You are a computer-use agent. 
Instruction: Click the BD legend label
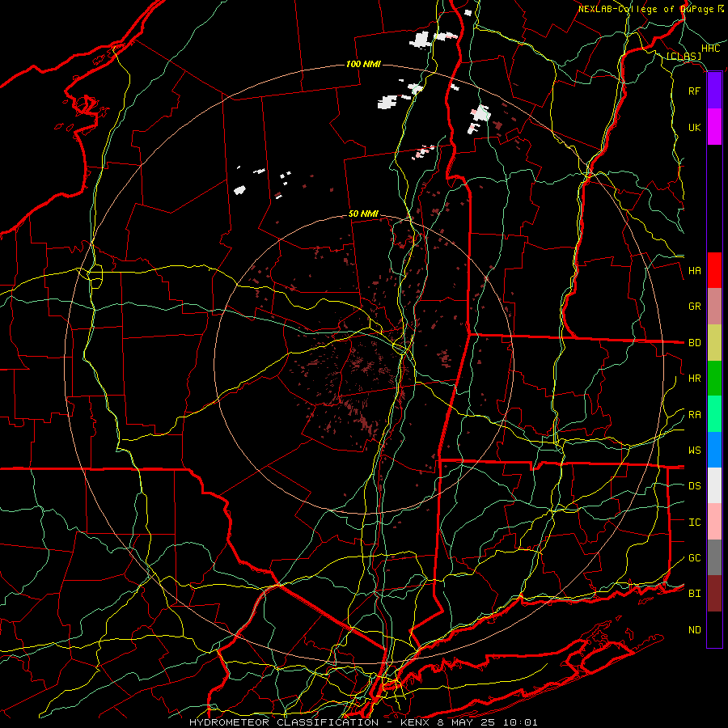tap(694, 343)
